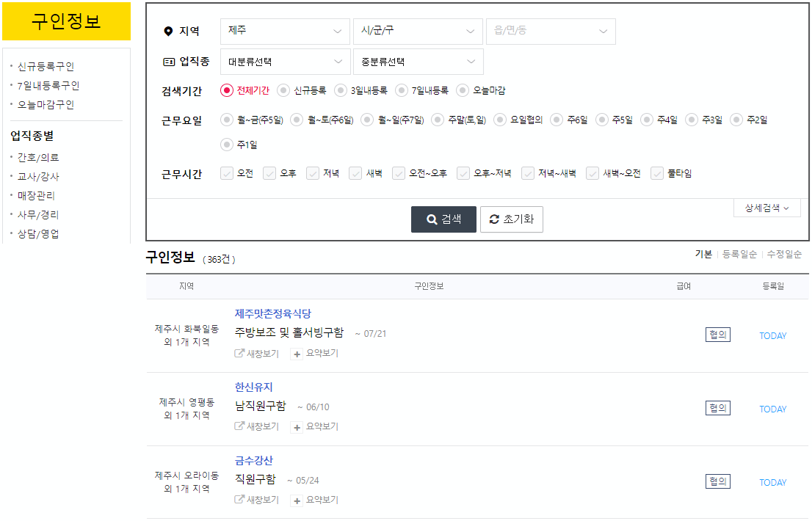Click the location pin icon beside 지역
812x521 pixels.
click(x=168, y=32)
